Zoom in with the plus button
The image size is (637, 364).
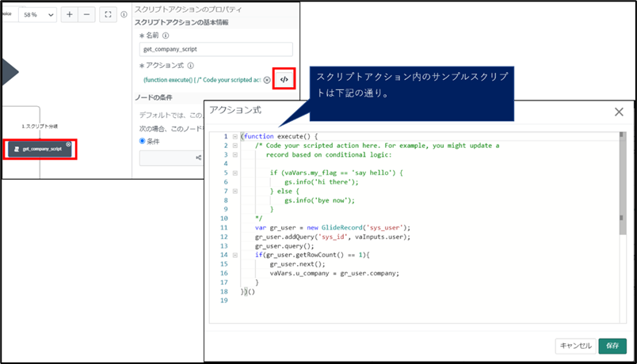[x=70, y=14]
